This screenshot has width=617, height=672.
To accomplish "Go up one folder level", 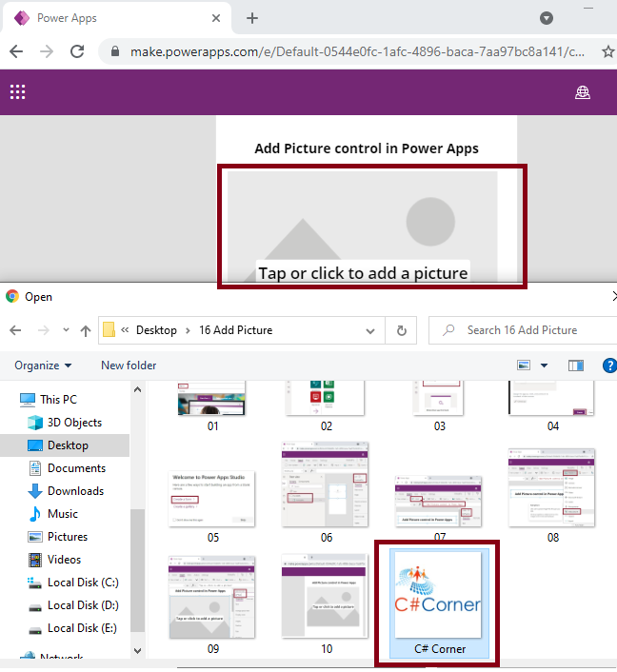I will pyautogui.click(x=86, y=330).
